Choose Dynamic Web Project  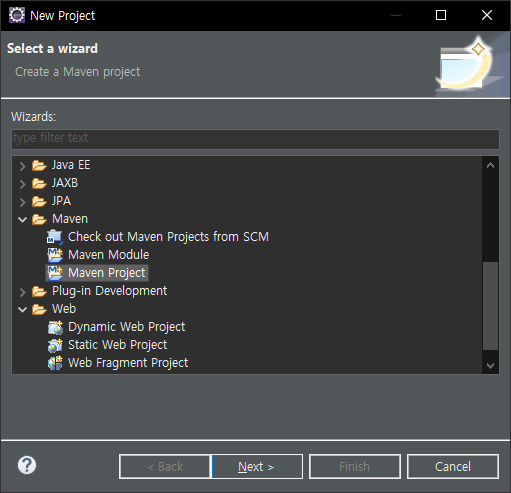coord(127,327)
